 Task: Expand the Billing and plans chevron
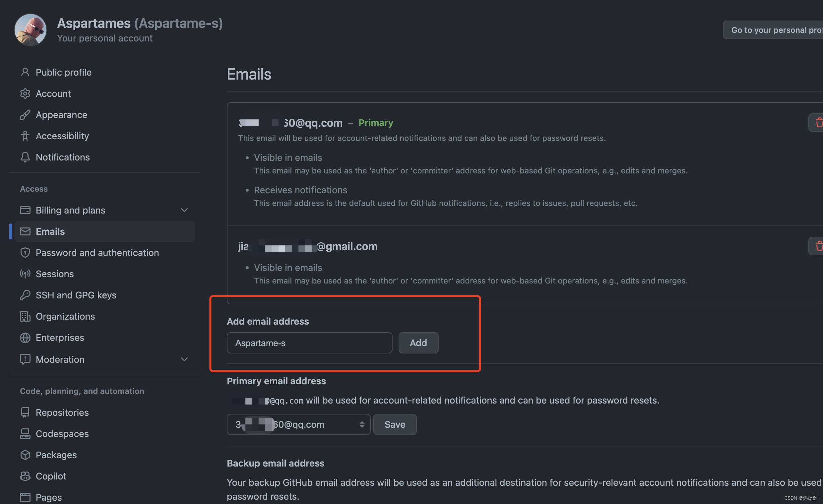(184, 210)
